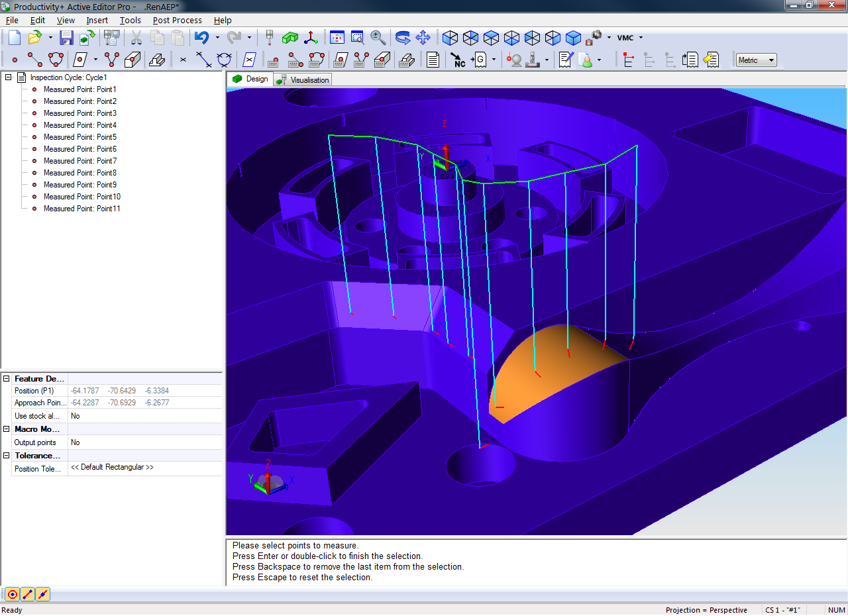This screenshot has width=848, height=616.
Task: Click the constructed plane icon
Action: click(249, 60)
